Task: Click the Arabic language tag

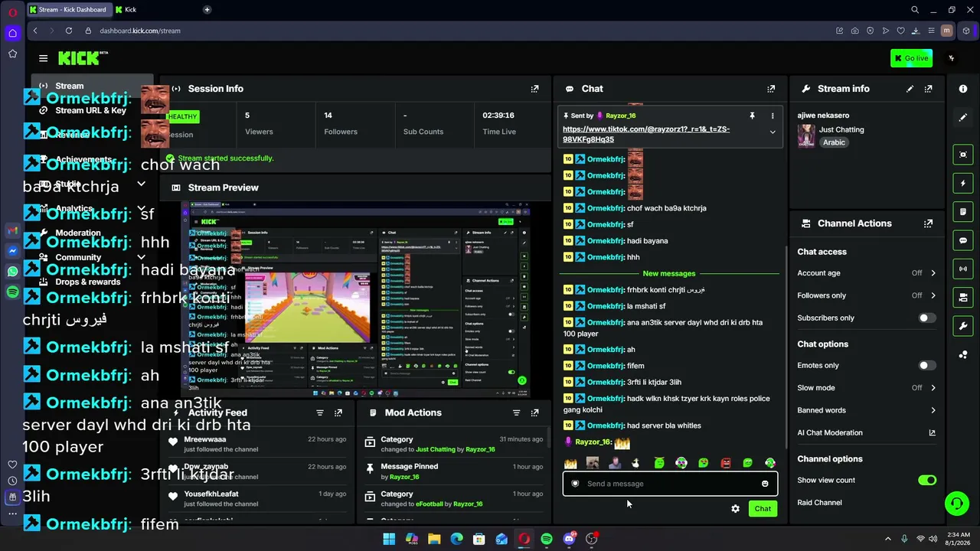Action: [834, 142]
